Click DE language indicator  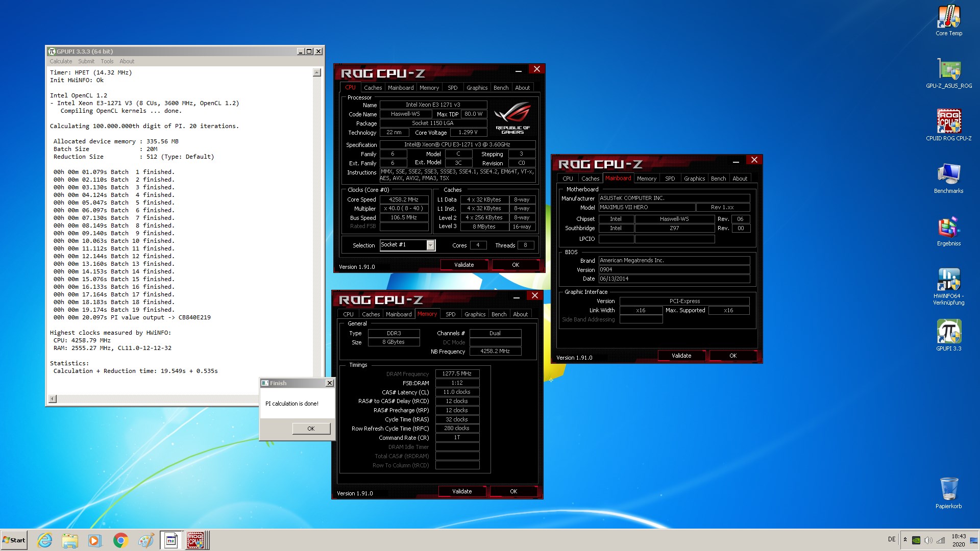[892, 539]
